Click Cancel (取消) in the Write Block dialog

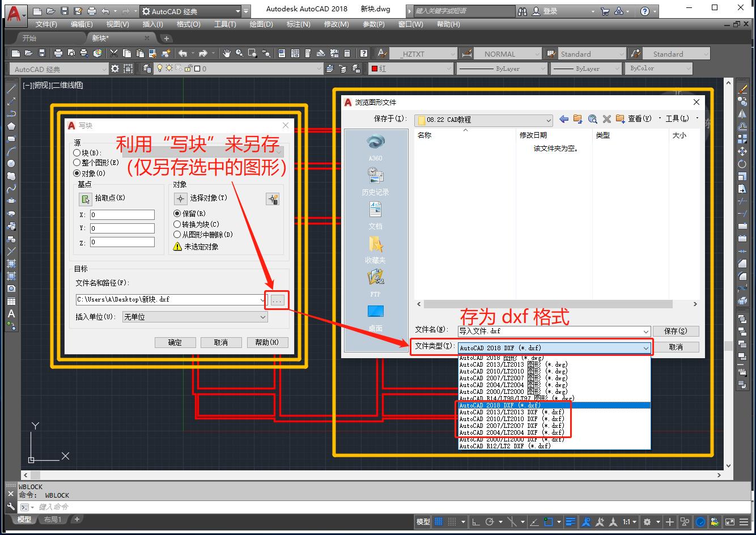click(x=221, y=342)
